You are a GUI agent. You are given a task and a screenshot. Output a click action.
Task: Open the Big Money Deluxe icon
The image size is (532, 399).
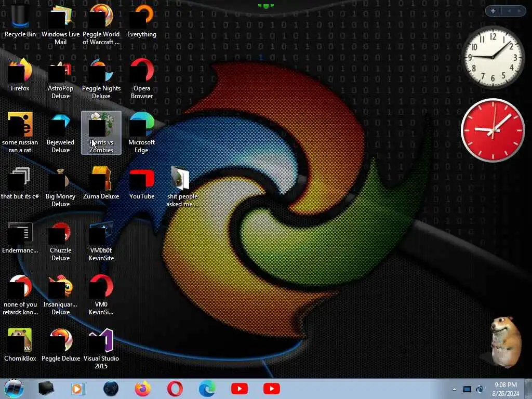tap(60, 187)
